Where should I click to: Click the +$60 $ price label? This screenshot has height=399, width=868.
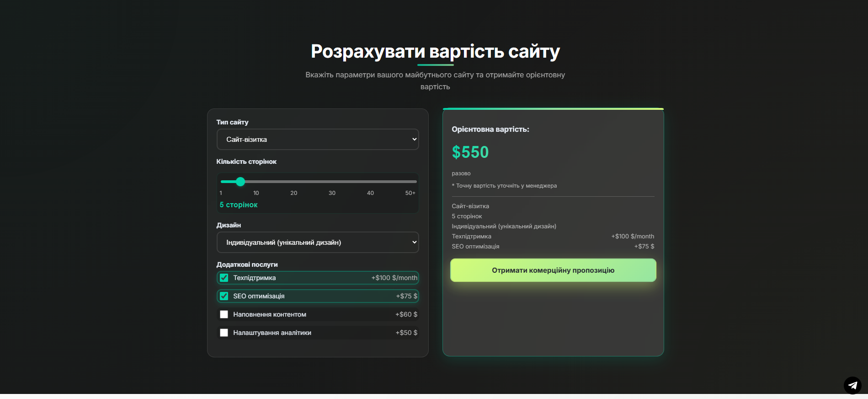406,314
